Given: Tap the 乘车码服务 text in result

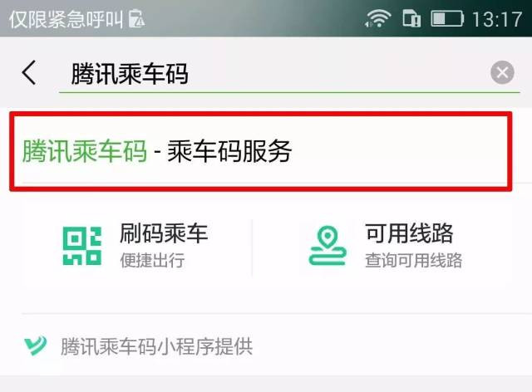Looking at the screenshot, I should click(x=229, y=151).
